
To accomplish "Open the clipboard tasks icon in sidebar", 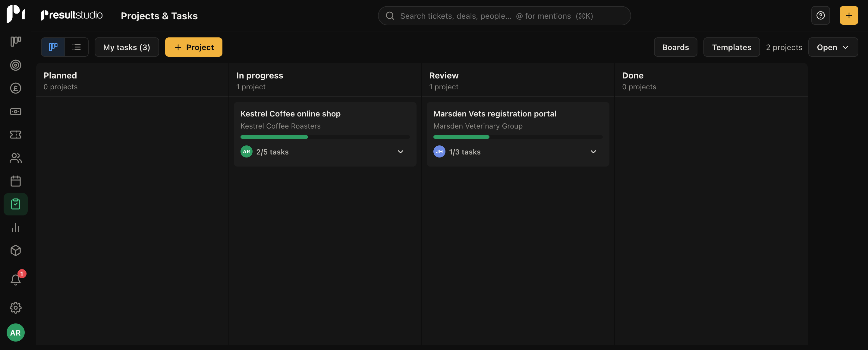I will tap(15, 204).
